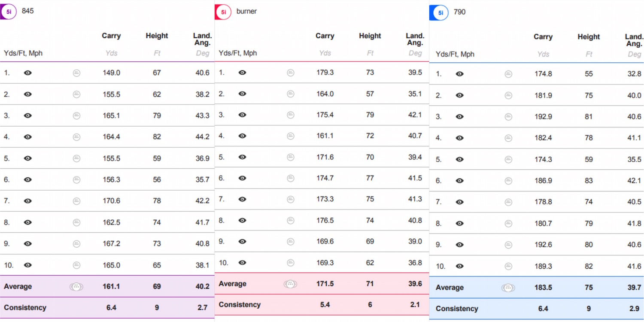Screen dimensions: 644x322
Task: Click the ball icon on 845 shot 1
Action: point(76,73)
